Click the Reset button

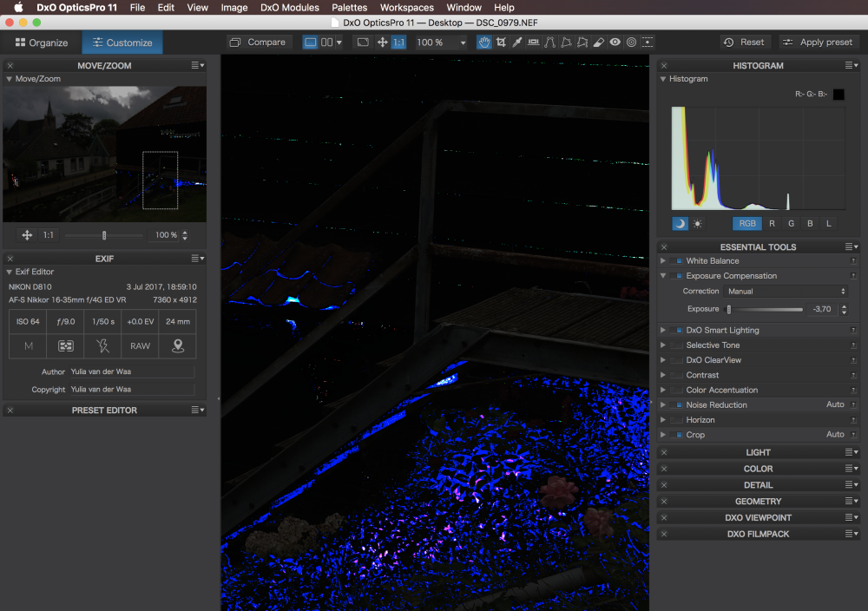[x=744, y=43]
